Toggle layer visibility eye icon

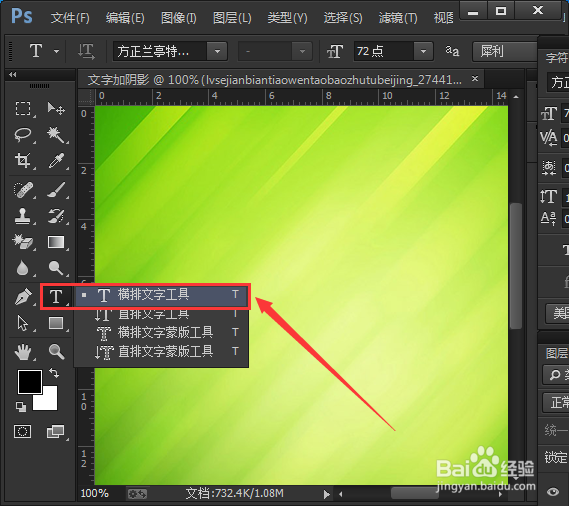(553, 492)
